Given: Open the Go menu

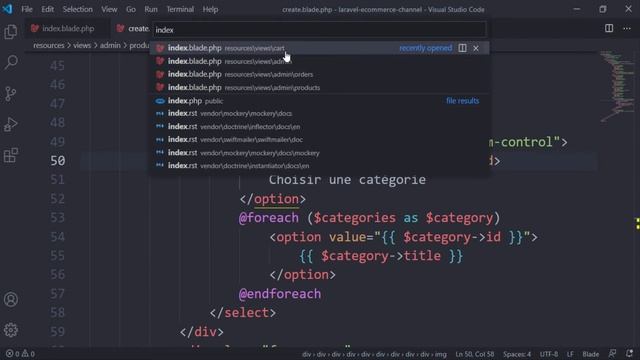Looking at the screenshot, I should (x=131, y=9).
